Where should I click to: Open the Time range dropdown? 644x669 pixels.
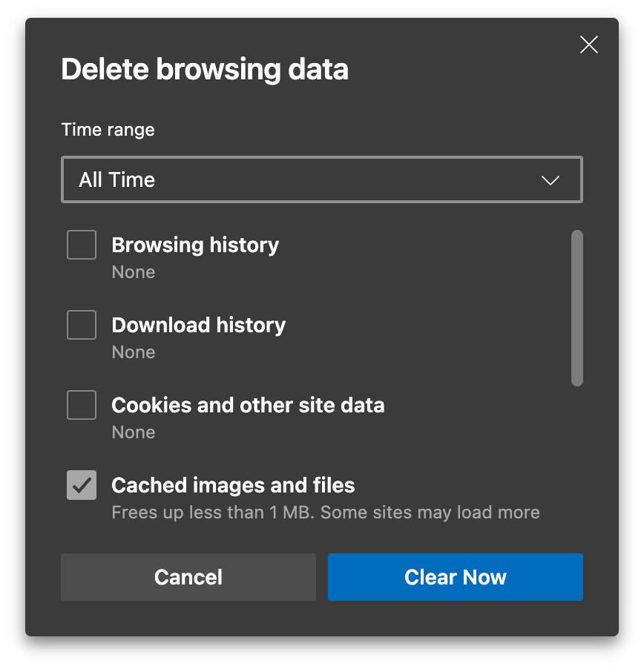tap(321, 179)
